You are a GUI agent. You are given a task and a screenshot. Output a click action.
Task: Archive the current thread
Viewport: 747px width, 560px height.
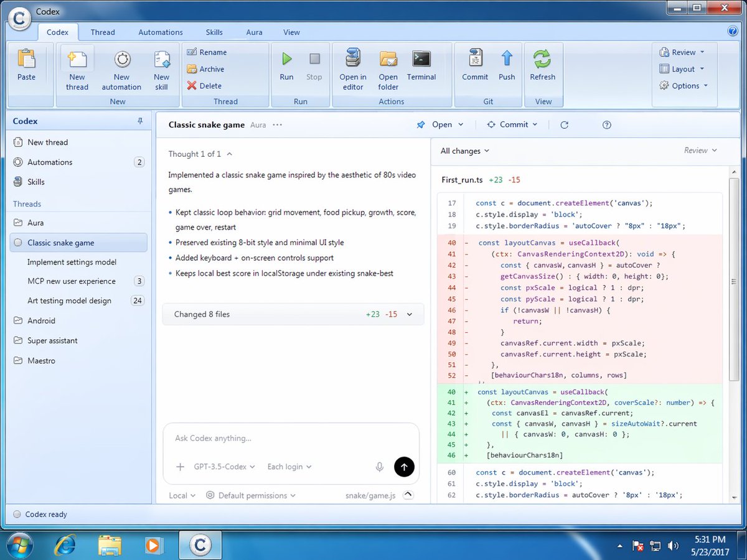(205, 69)
